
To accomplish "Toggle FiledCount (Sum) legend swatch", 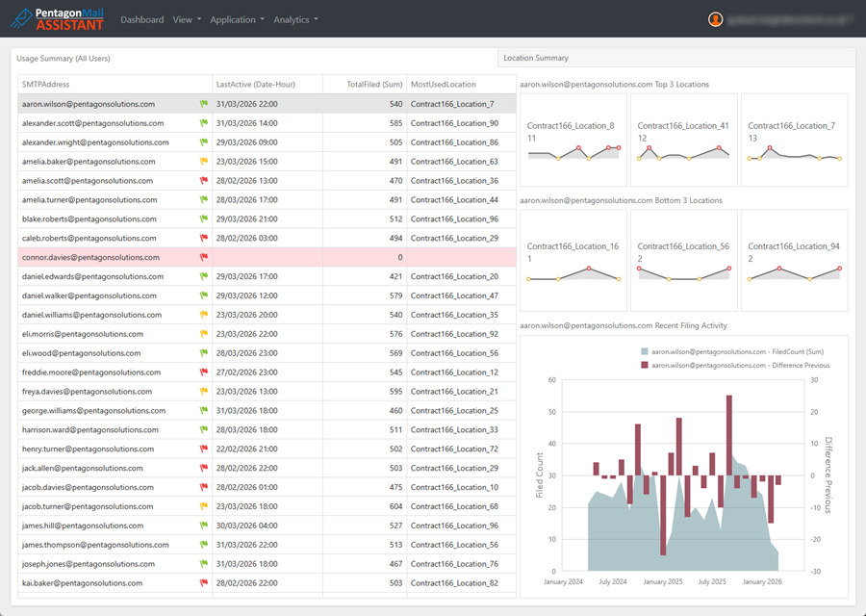I will (644, 351).
